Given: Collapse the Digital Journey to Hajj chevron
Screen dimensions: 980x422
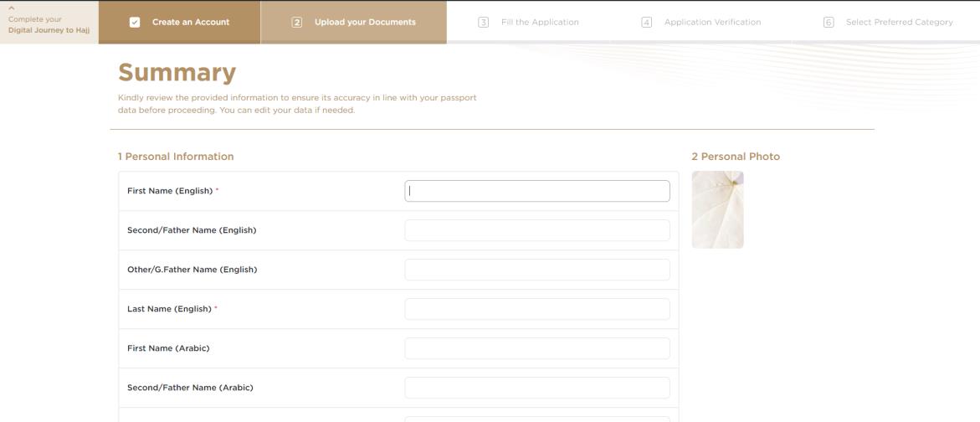Looking at the screenshot, I should pos(11,8).
